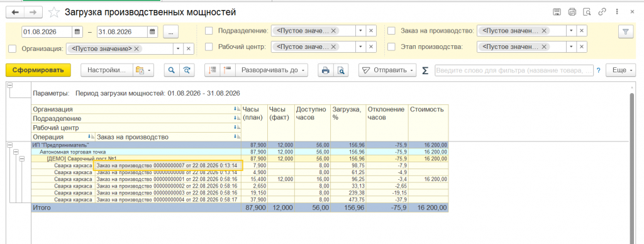644x244 pixels.
Task: Open the Организация dropdown list
Action: 178,48
